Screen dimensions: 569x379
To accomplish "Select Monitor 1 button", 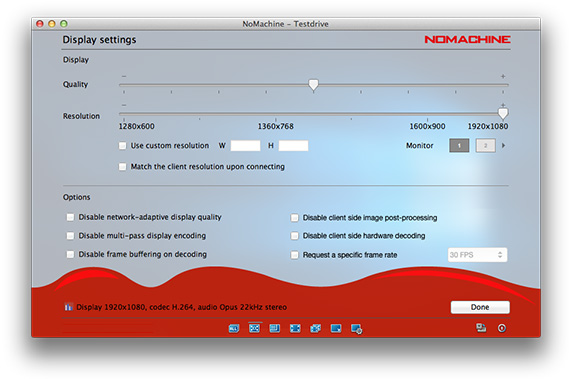I will [x=459, y=146].
